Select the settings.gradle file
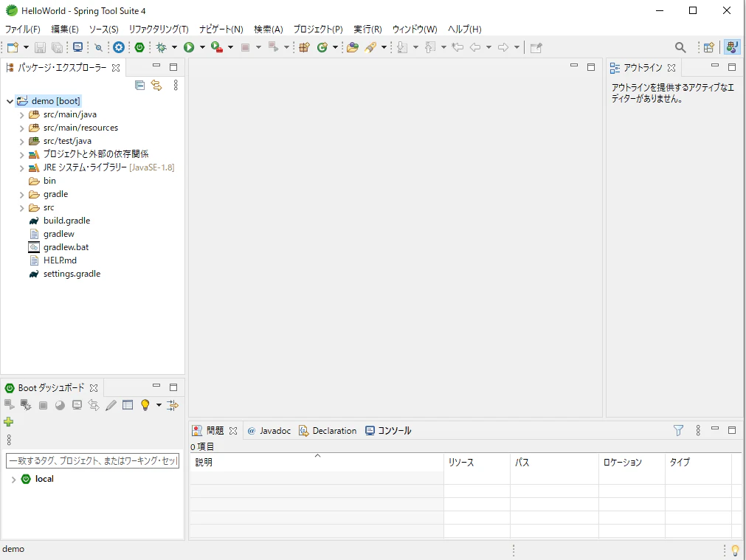Screen dimensions: 746x560 [x=72, y=274]
